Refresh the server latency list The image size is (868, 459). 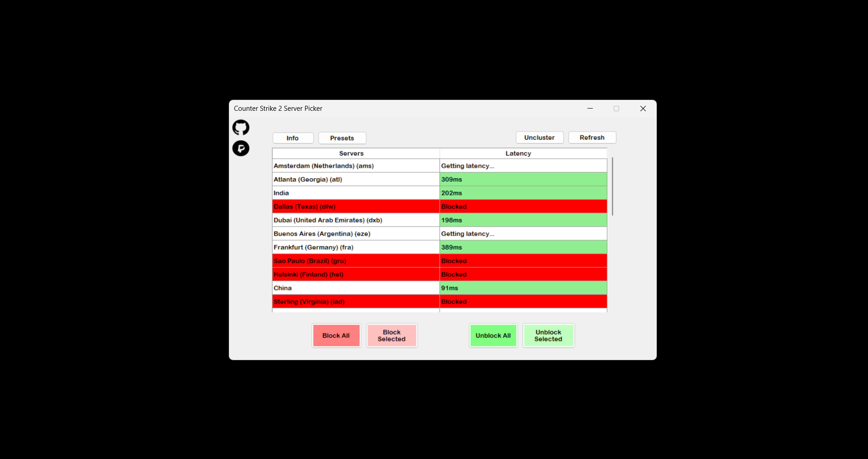pos(592,137)
